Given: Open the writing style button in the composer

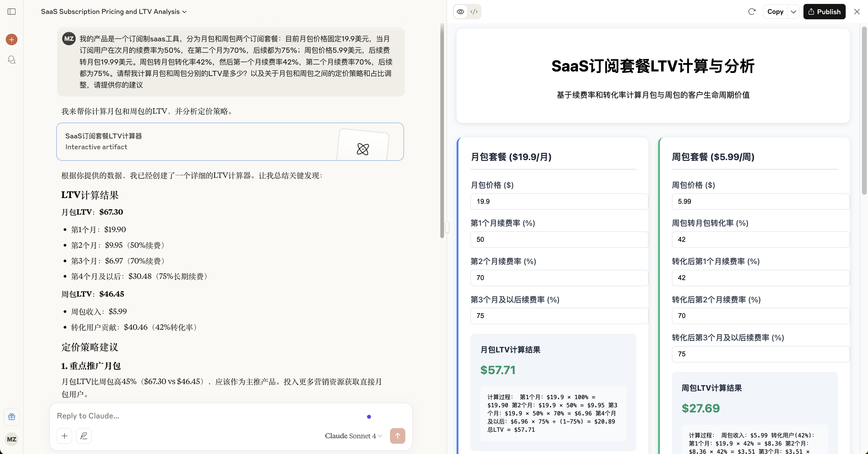Looking at the screenshot, I should click(x=84, y=436).
